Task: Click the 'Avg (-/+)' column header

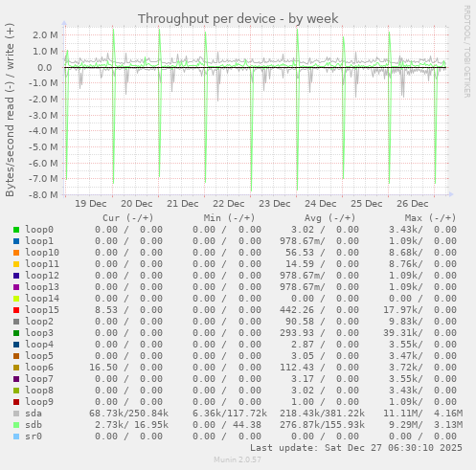Action: click(x=329, y=218)
